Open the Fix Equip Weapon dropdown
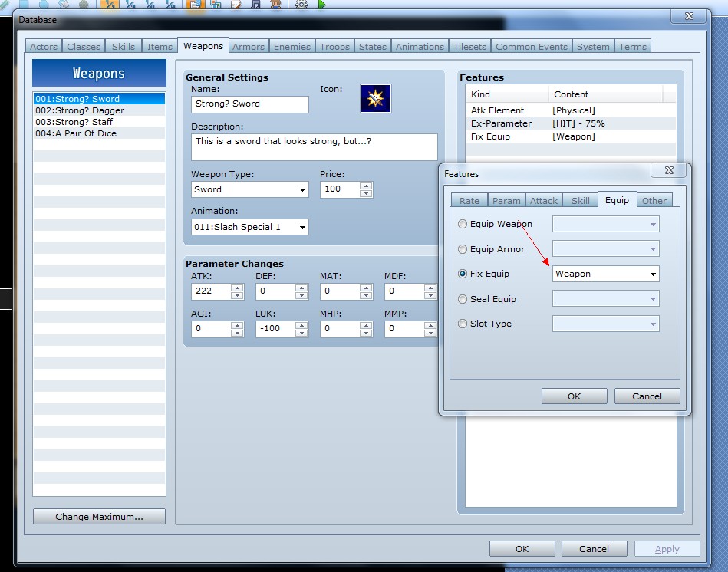The image size is (728, 572). [x=605, y=274]
